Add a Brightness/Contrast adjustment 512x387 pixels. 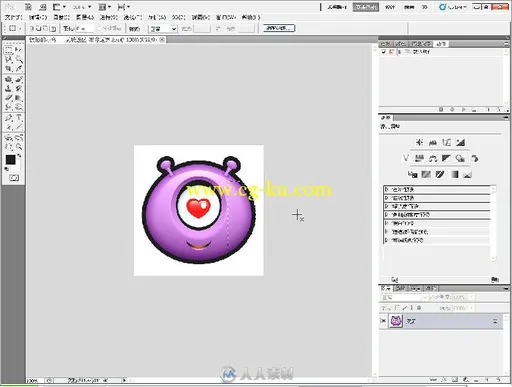pyautogui.click(x=419, y=143)
